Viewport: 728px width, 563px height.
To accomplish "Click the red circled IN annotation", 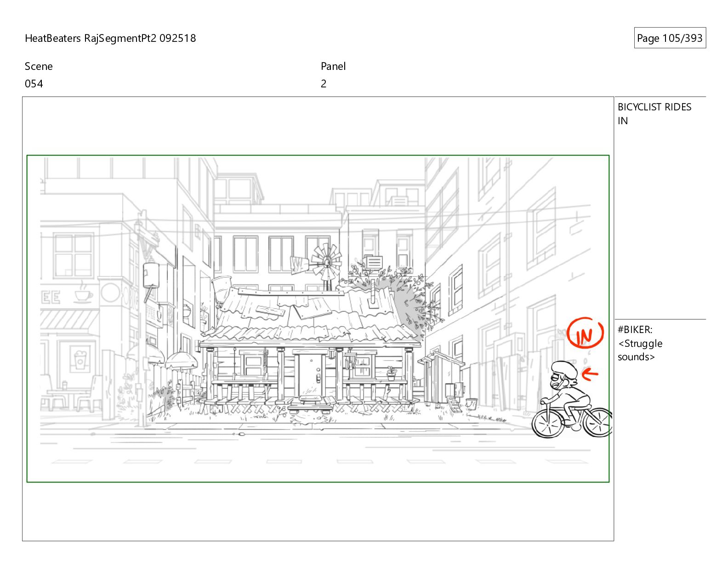I will click(x=585, y=333).
